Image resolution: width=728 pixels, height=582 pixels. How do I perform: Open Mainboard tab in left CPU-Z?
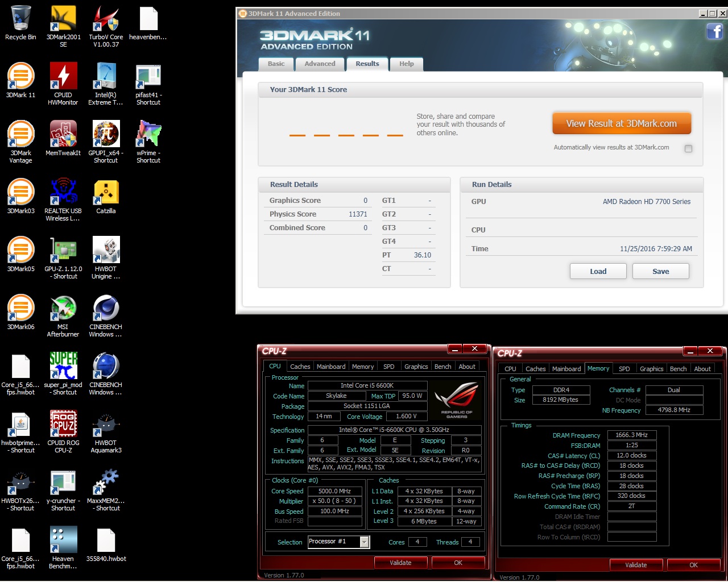pos(331,367)
